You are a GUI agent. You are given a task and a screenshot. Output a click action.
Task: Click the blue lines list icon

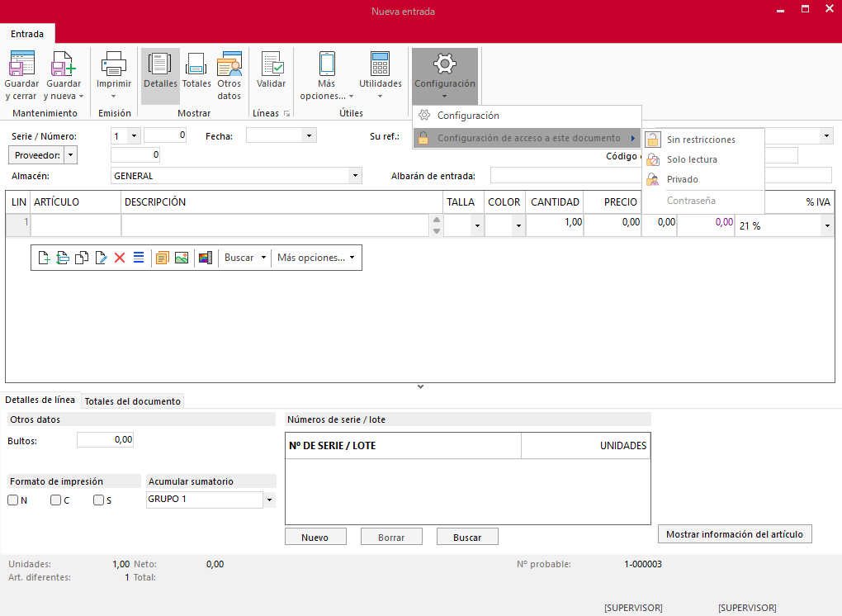coord(139,258)
